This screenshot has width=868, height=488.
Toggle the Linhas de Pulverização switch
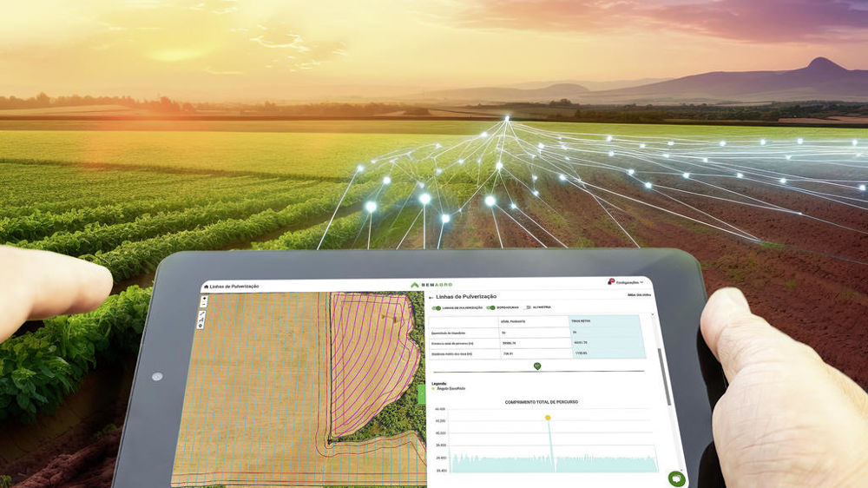click(x=437, y=307)
